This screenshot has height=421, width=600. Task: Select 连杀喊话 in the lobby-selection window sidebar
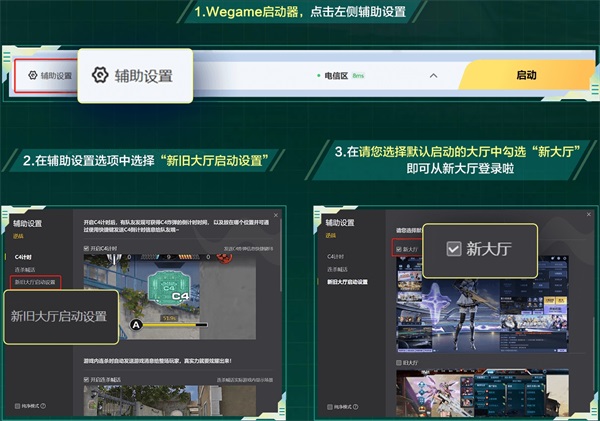pyautogui.click(x=337, y=269)
